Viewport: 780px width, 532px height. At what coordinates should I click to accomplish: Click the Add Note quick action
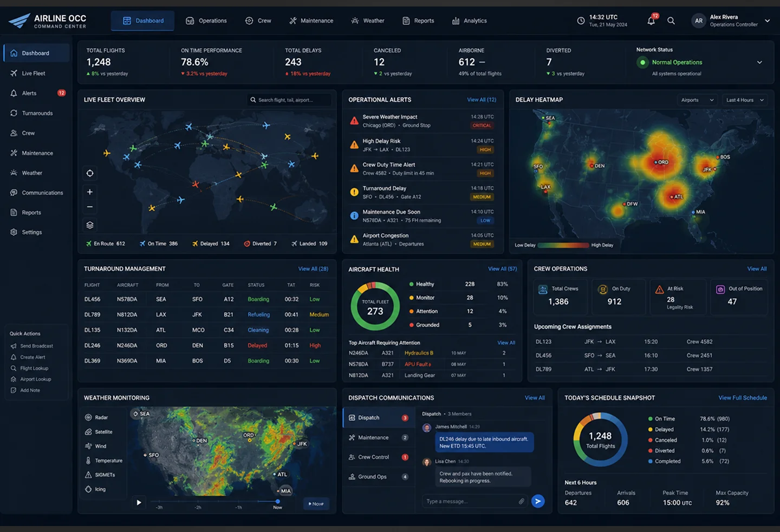(25, 390)
